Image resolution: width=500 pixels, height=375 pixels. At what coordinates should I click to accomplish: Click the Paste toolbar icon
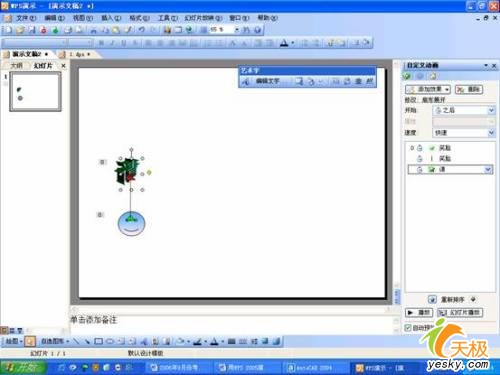[x=116, y=30]
